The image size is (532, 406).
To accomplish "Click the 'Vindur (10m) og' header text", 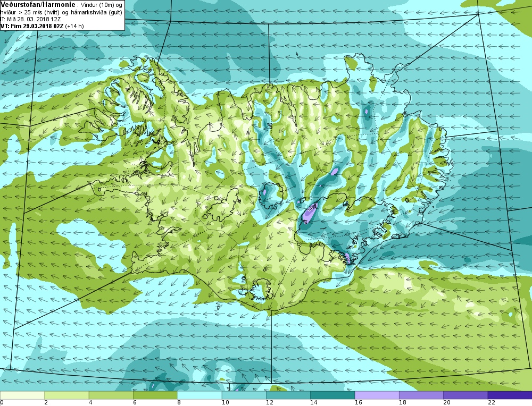I will point(102,5).
